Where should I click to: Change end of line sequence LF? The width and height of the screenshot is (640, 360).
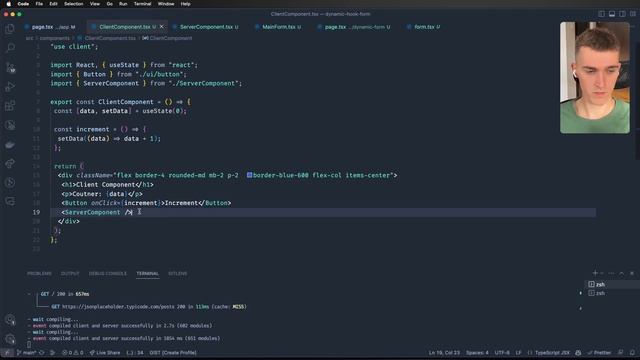[x=518, y=353]
